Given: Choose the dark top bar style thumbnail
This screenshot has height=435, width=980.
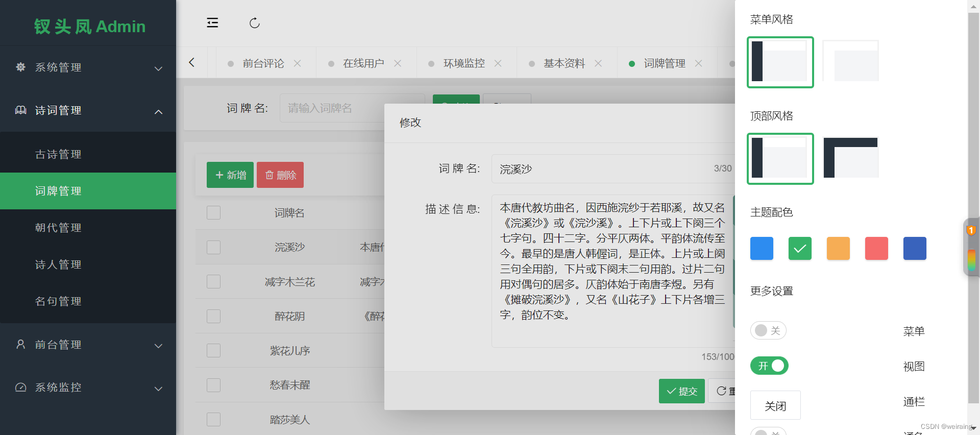Looking at the screenshot, I should point(851,158).
